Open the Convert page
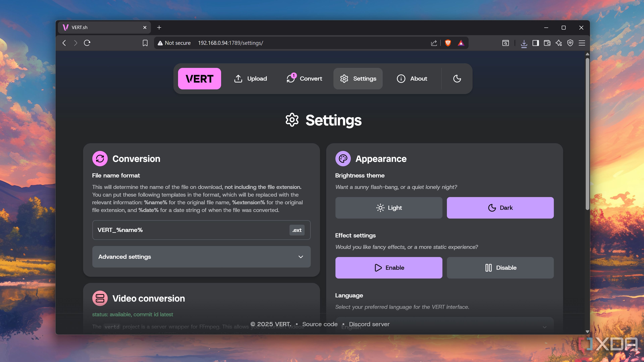 [x=304, y=79]
